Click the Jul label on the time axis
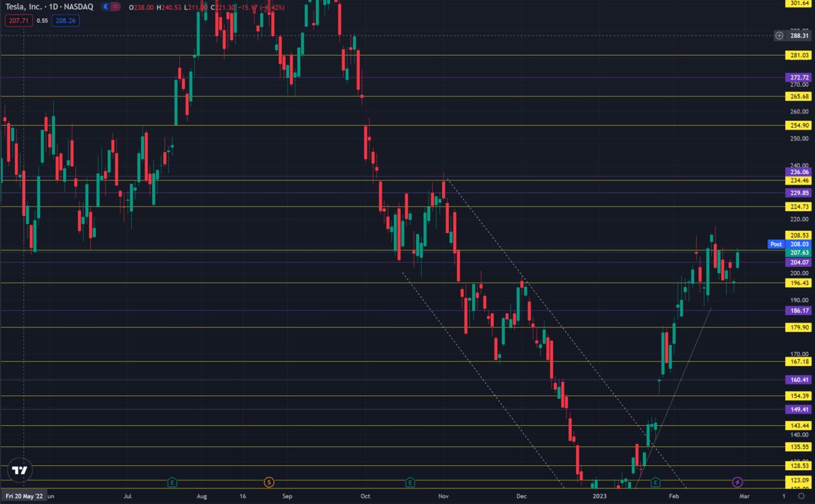The height and width of the screenshot is (504, 815). (x=129, y=497)
